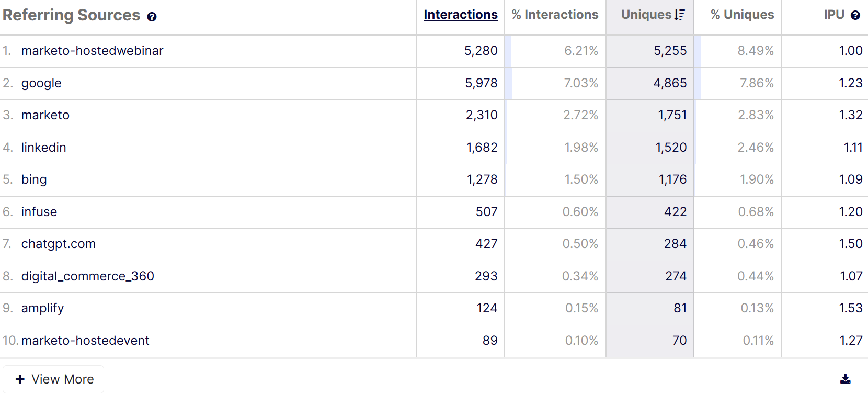Open the linkedin referring source row
The image size is (868, 394).
pyautogui.click(x=43, y=148)
